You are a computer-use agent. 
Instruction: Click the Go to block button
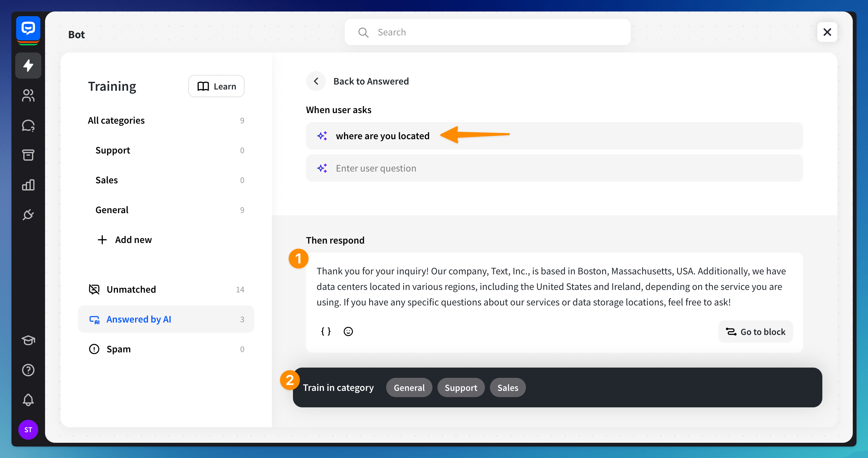(755, 332)
